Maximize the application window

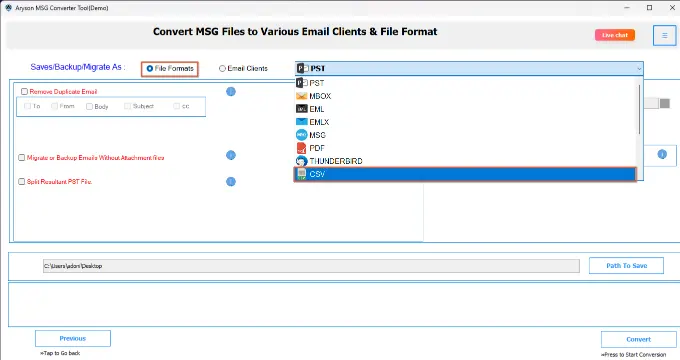point(649,8)
